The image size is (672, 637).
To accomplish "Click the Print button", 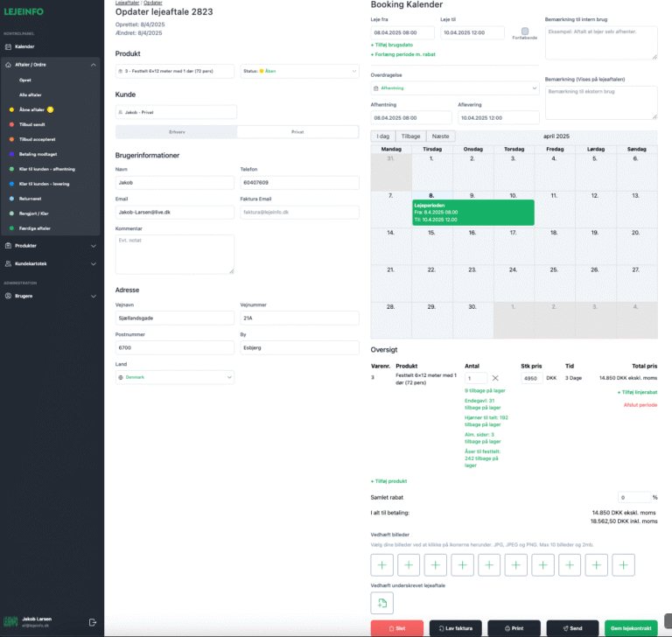I will 514,628.
